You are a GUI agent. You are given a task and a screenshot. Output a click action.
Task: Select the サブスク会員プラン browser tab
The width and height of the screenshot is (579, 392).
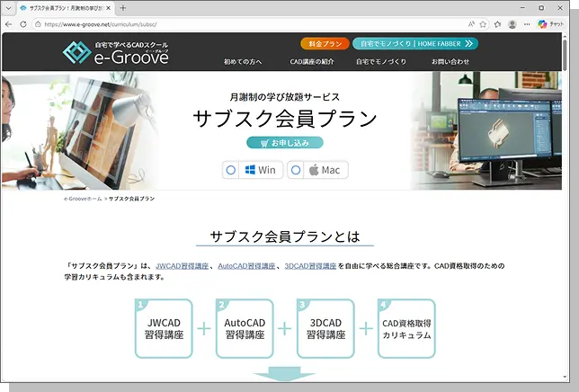pyautogui.click(x=66, y=8)
